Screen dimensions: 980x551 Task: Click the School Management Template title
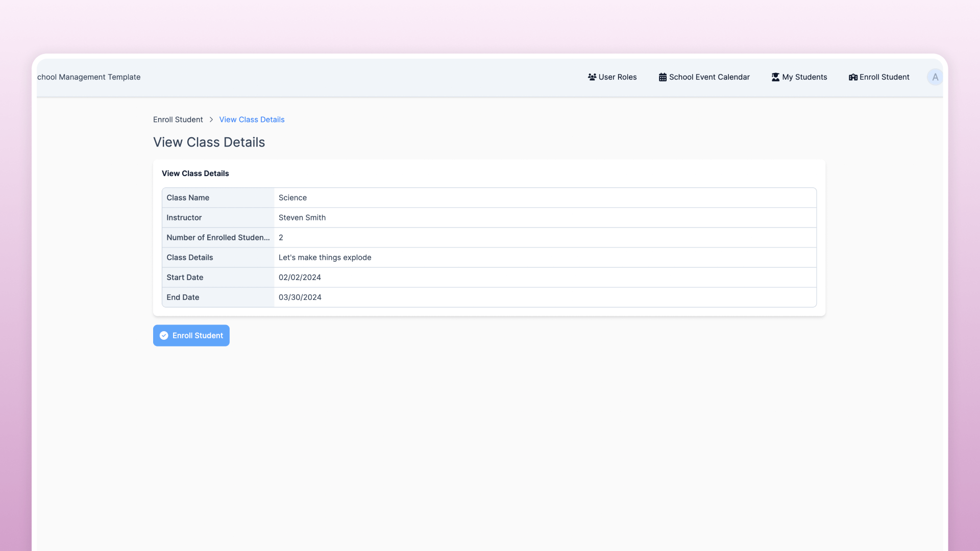89,77
